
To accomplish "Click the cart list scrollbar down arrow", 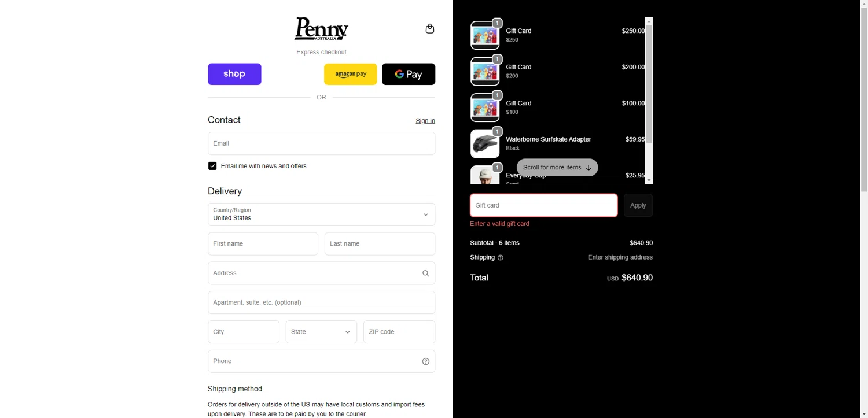I will coord(649,181).
